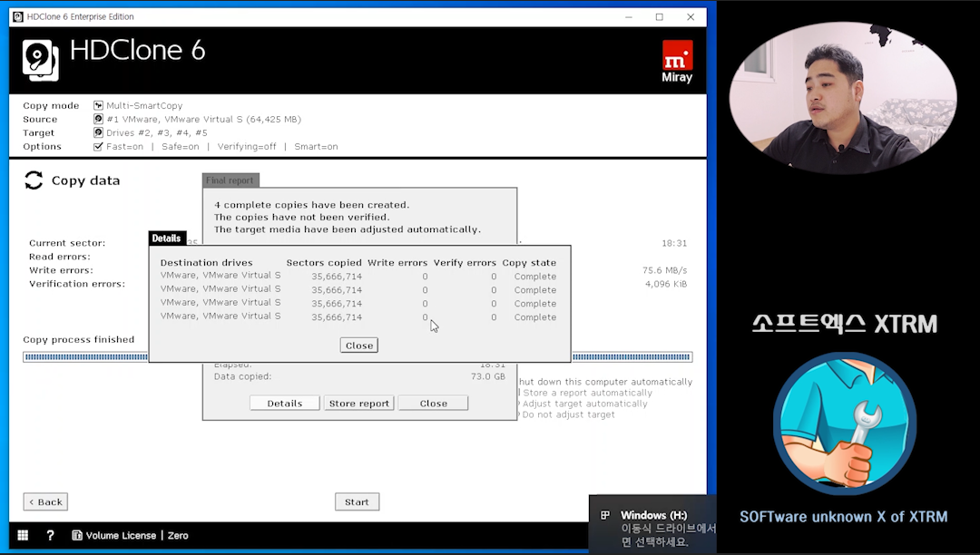Screen dimensions: 980x555
Task: Click 'Volume License | Zero' status text
Action: point(137,535)
